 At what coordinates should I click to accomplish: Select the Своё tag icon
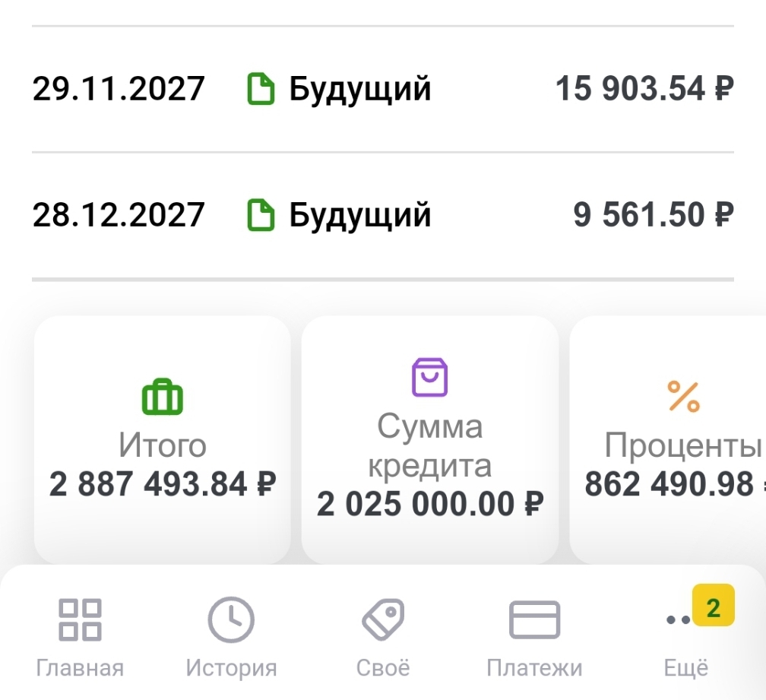[x=383, y=619]
